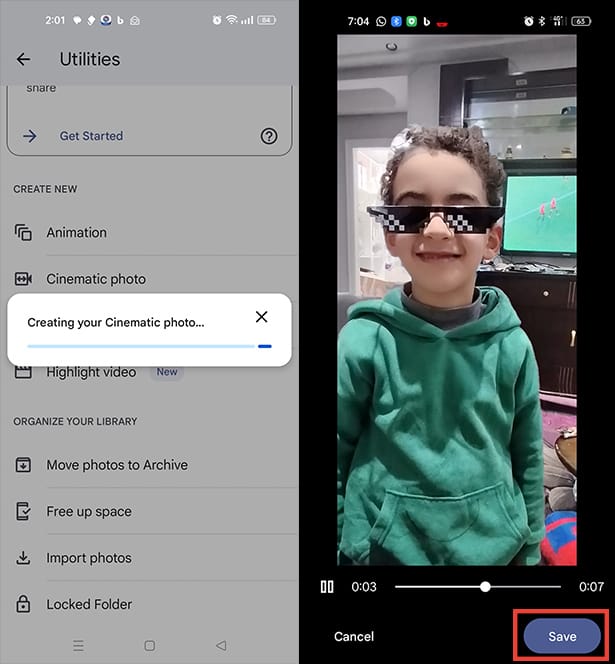Tap Get Started link
Image resolution: width=615 pixels, height=664 pixels.
(91, 136)
